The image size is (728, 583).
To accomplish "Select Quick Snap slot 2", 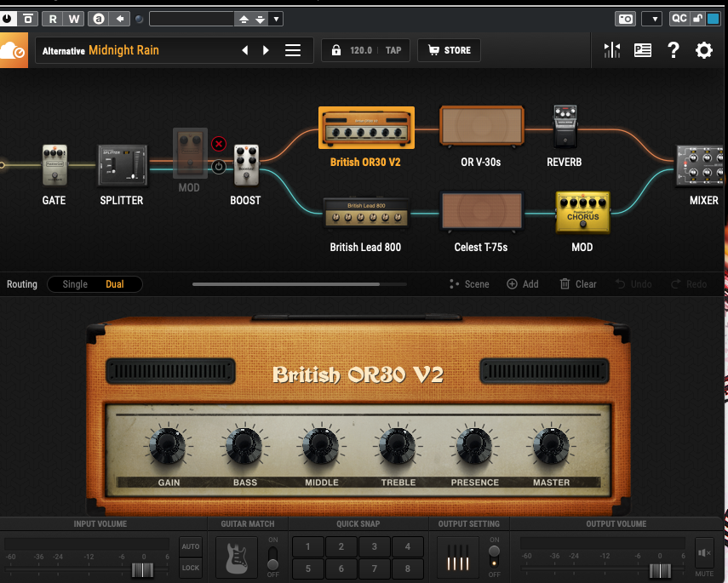I will pyautogui.click(x=341, y=546).
